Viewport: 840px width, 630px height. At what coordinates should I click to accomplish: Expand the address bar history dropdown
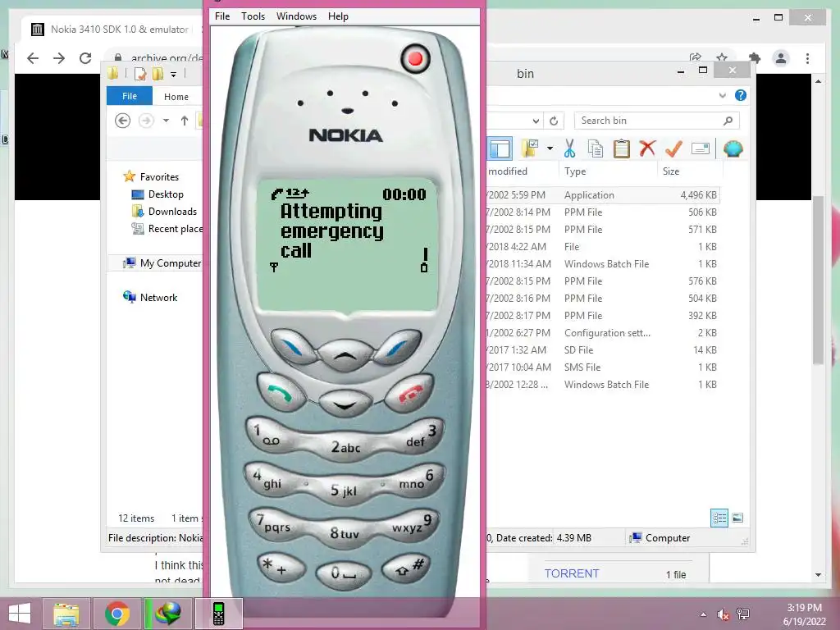(536, 121)
